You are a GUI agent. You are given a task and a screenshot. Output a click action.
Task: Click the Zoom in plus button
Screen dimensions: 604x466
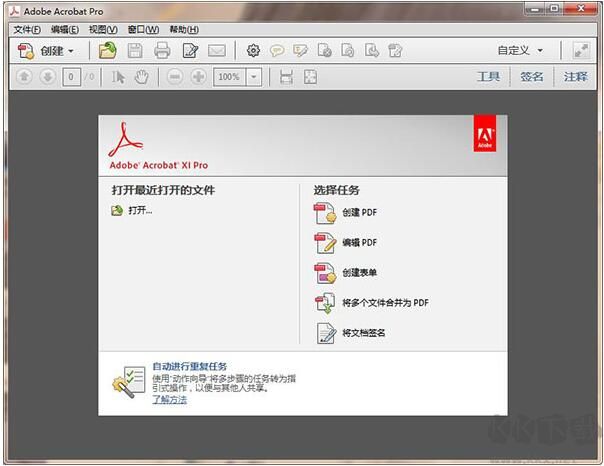(198, 77)
